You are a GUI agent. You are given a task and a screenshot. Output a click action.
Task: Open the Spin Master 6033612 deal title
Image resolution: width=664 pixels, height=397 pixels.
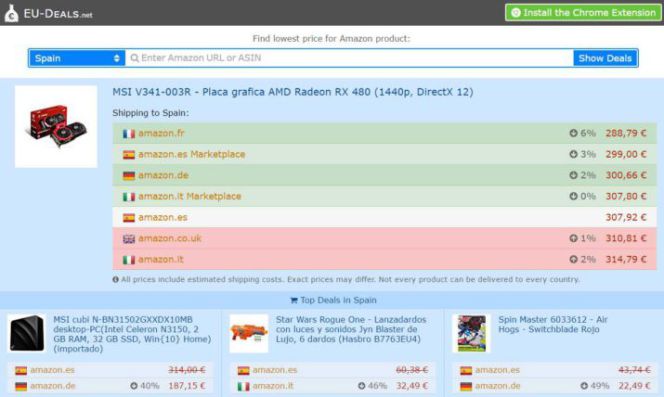pyautogui.click(x=553, y=324)
